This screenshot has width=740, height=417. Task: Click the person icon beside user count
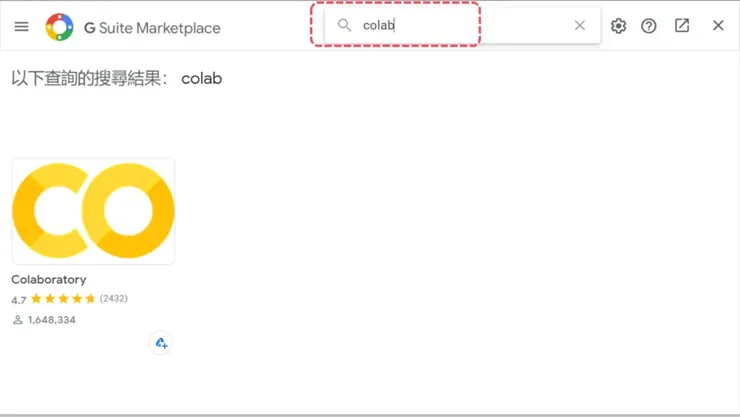[17, 320]
